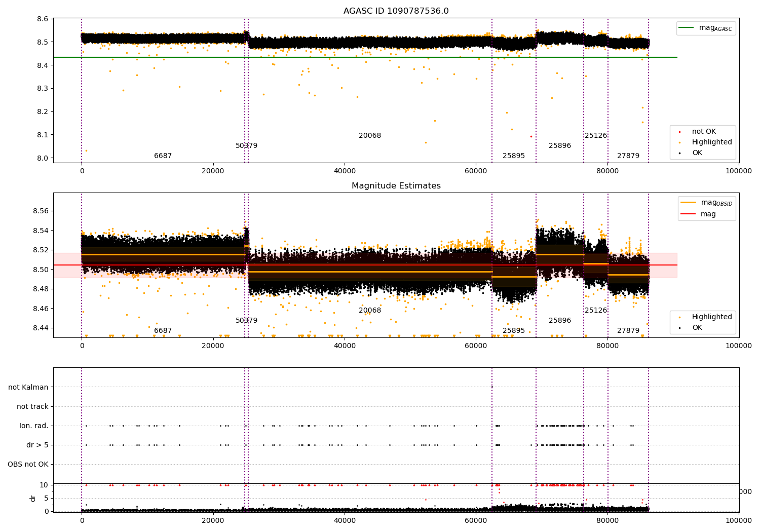This screenshot has width=760, height=532.
Task: Click obsid label 20068 in the top plot
Action: (x=370, y=136)
